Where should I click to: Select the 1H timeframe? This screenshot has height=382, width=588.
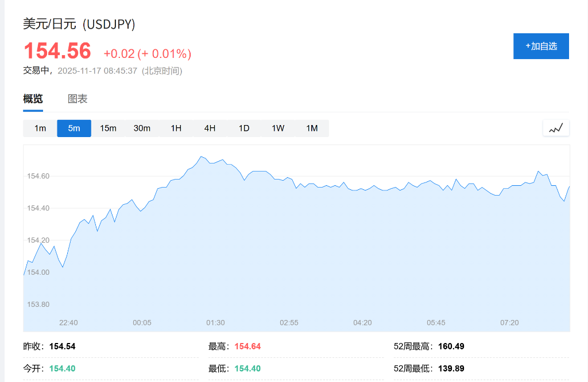[x=176, y=128]
